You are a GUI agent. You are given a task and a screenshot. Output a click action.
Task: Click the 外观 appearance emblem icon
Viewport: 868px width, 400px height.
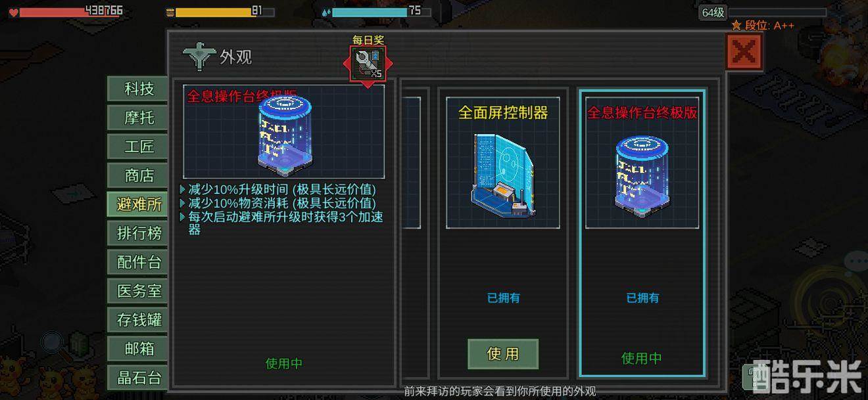199,57
